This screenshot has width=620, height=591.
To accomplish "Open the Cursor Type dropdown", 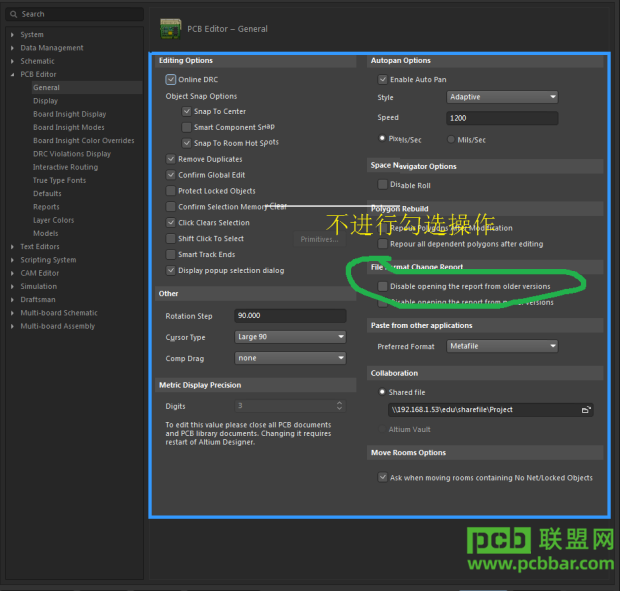I will pos(290,337).
